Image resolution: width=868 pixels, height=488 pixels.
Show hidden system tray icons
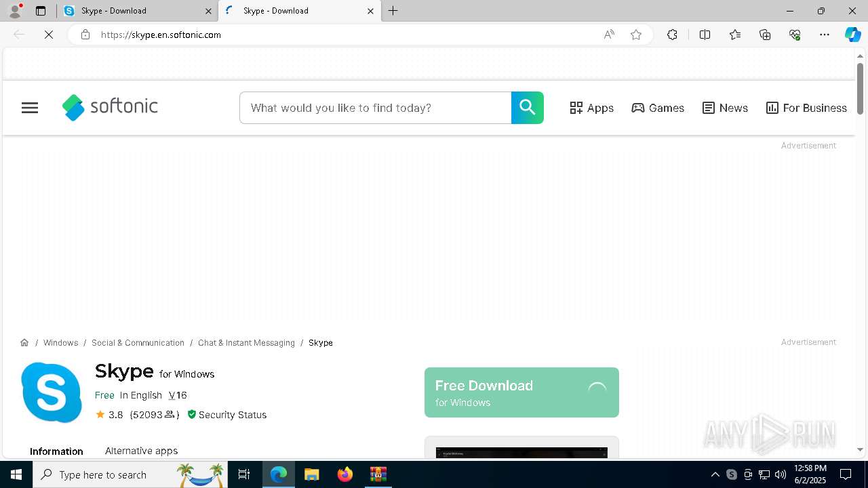[x=715, y=474]
